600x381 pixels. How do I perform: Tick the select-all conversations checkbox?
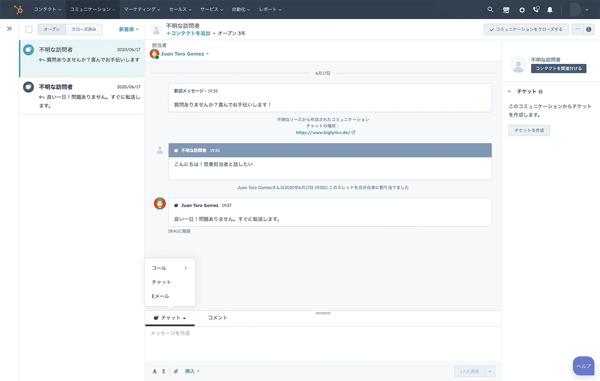(29, 29)
